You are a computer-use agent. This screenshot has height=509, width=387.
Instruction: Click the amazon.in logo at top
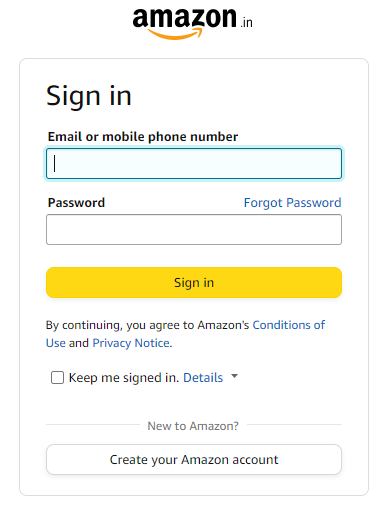(193, 23)
